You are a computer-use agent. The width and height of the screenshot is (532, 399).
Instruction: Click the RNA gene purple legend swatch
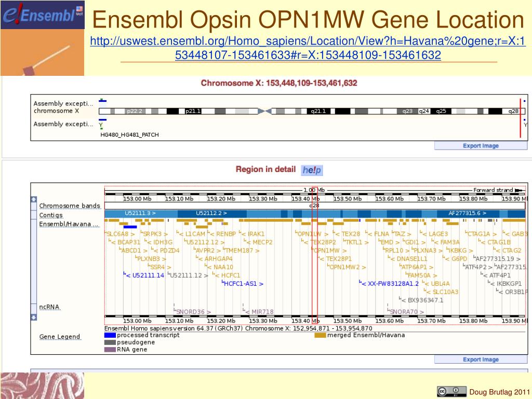[x=110, y=350]
